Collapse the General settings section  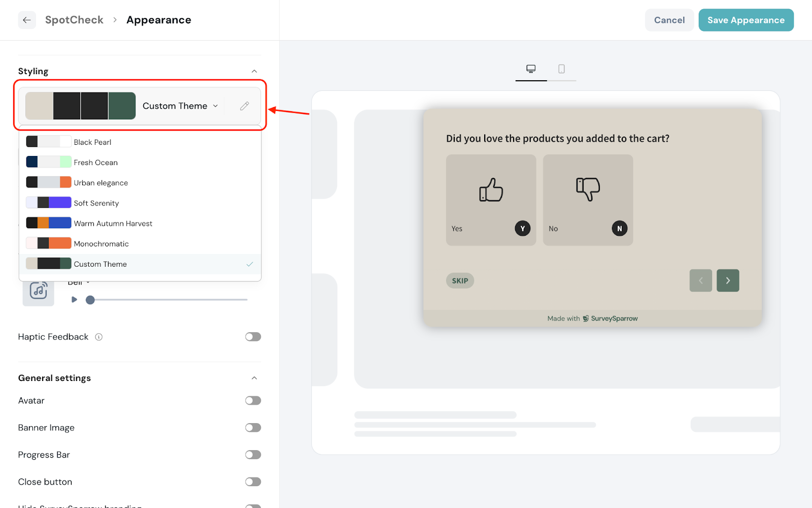tap(254, 378)
